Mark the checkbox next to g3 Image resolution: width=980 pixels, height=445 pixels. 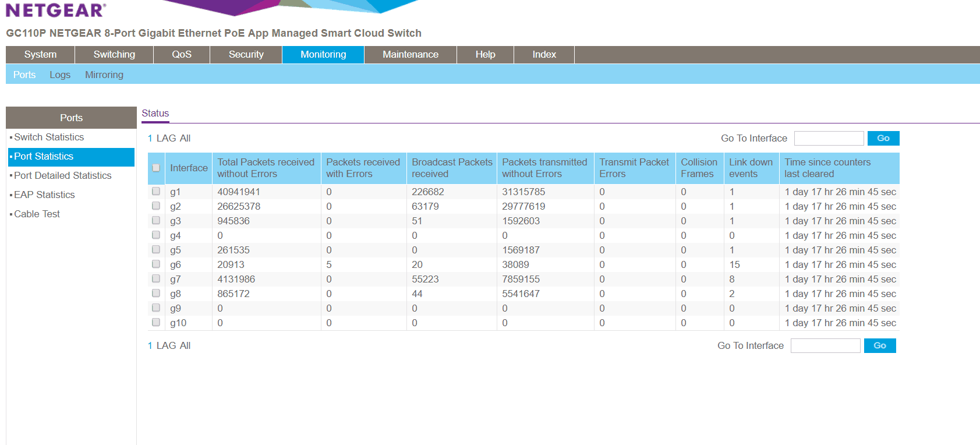click(156, 221)
